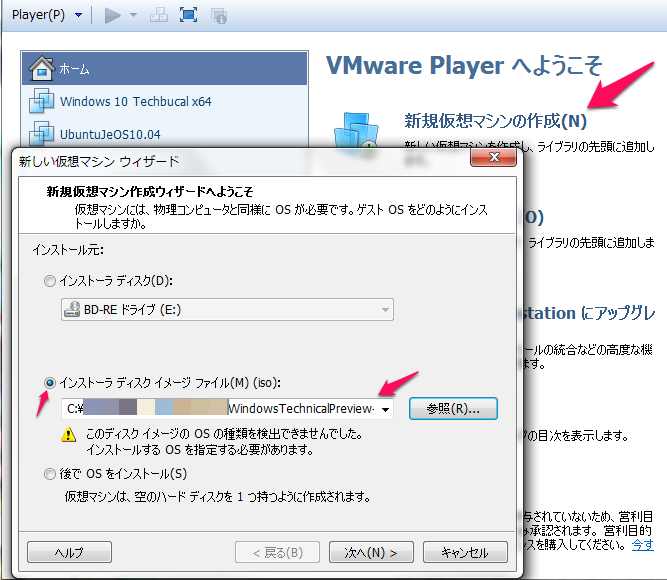Click the VM icon for Windows 10 Techbucal
This screenshot has height=580, width=667.
[x=41, y=101]
